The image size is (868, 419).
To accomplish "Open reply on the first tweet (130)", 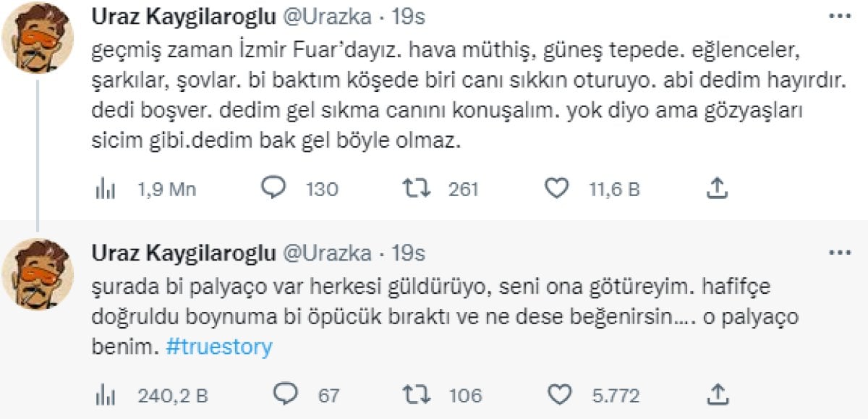I will [275, 189].
